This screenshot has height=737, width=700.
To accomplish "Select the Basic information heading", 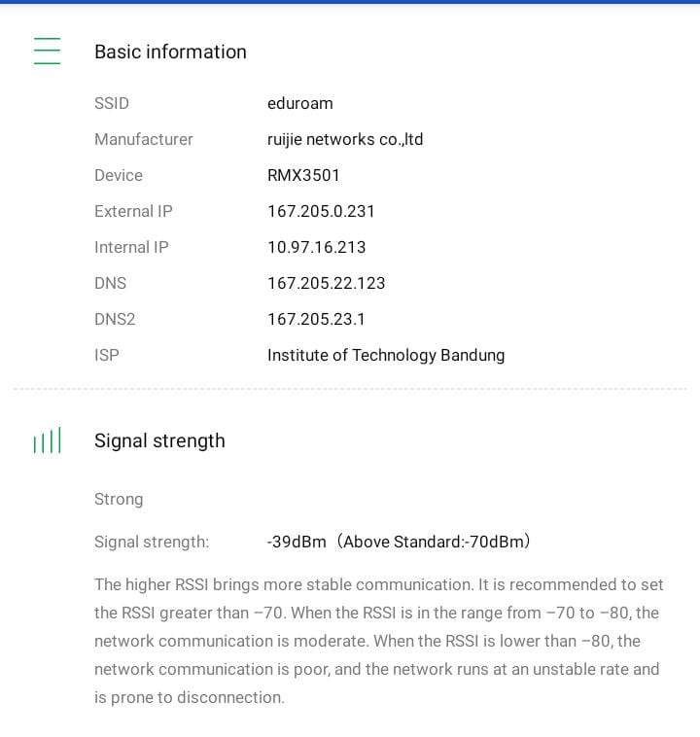I will pos(170,52).
